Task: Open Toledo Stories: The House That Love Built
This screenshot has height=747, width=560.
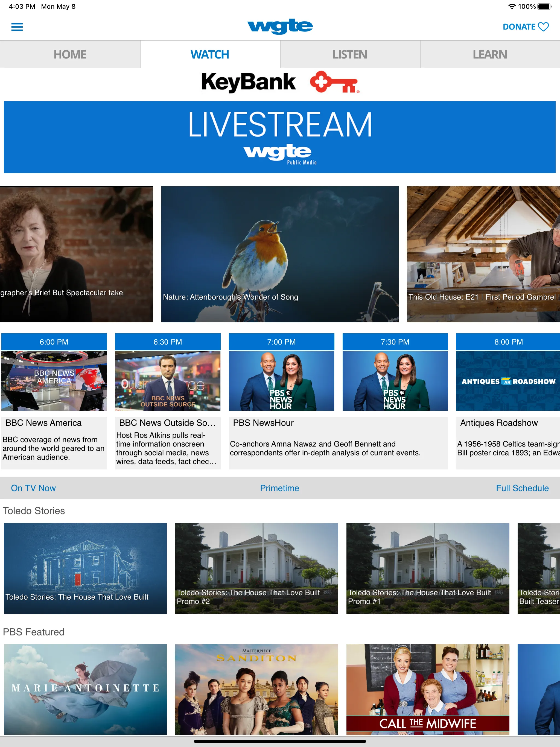Action: (x=85, y=568)
